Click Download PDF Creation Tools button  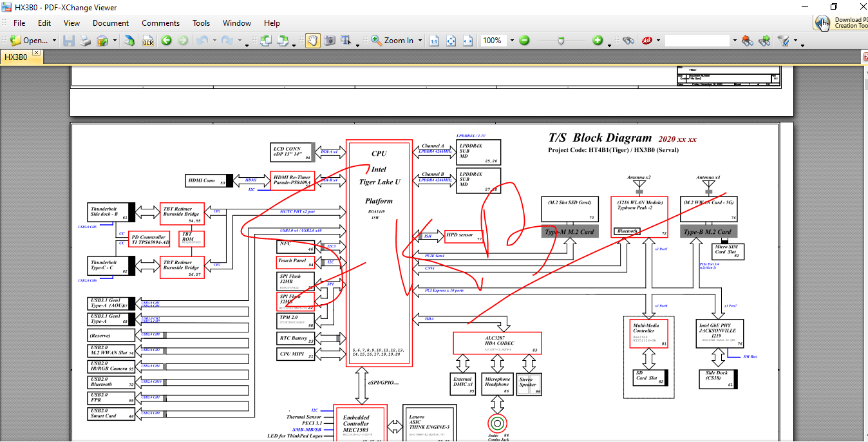(x=841, y=23)
